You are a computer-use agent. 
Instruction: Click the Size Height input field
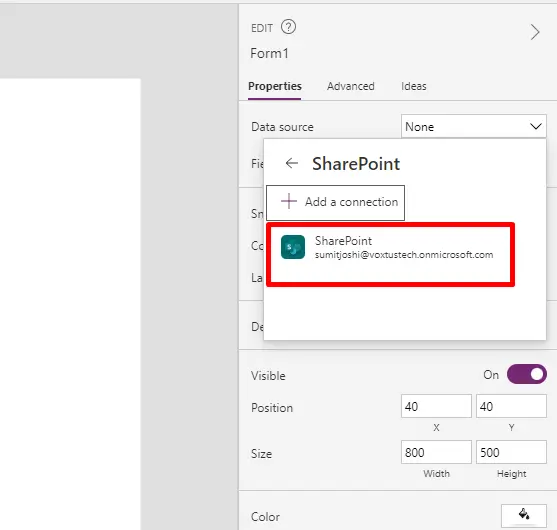[511, 452]
